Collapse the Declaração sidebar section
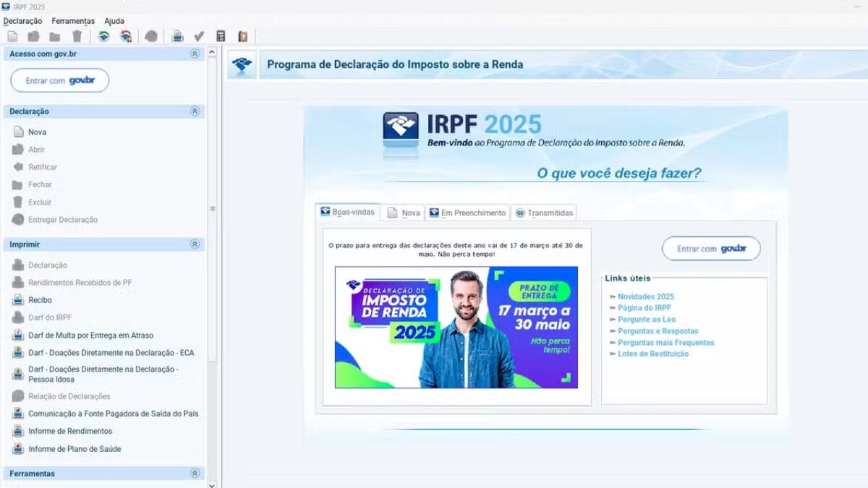This screenshot has width=868, height=488. [194, 111]
